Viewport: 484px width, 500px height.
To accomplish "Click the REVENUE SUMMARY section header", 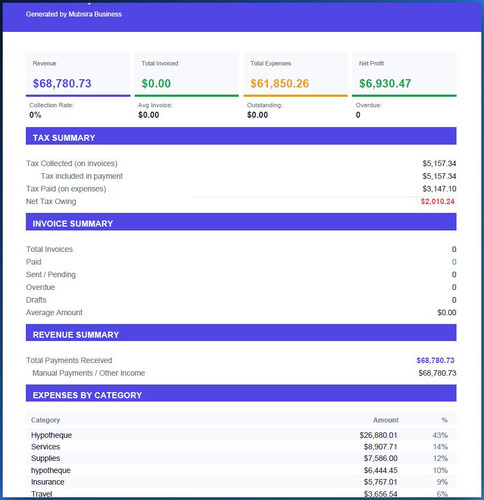I will click(x=241, y=333).
